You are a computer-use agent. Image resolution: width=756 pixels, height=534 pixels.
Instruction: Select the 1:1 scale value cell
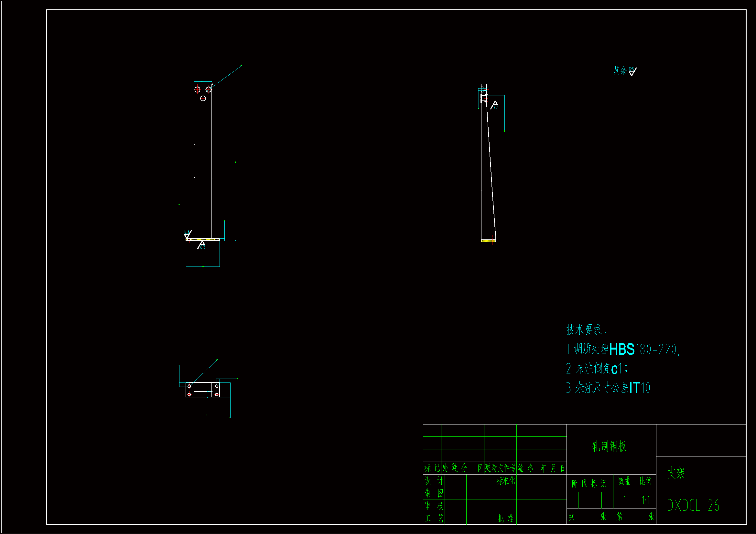pyautogui.click(x=645, y=500)
